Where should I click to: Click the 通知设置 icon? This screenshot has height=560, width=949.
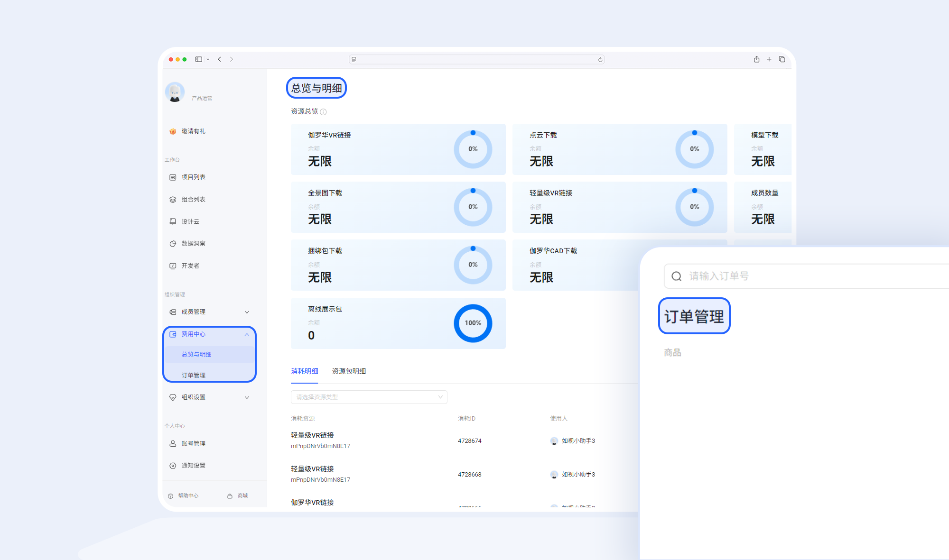click(173, 465)
